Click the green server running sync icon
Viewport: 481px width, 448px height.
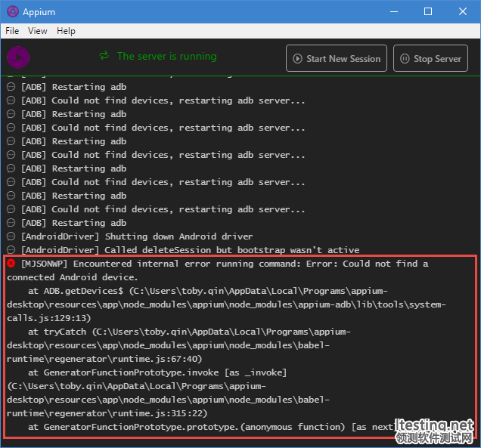[x=104, y=56]
